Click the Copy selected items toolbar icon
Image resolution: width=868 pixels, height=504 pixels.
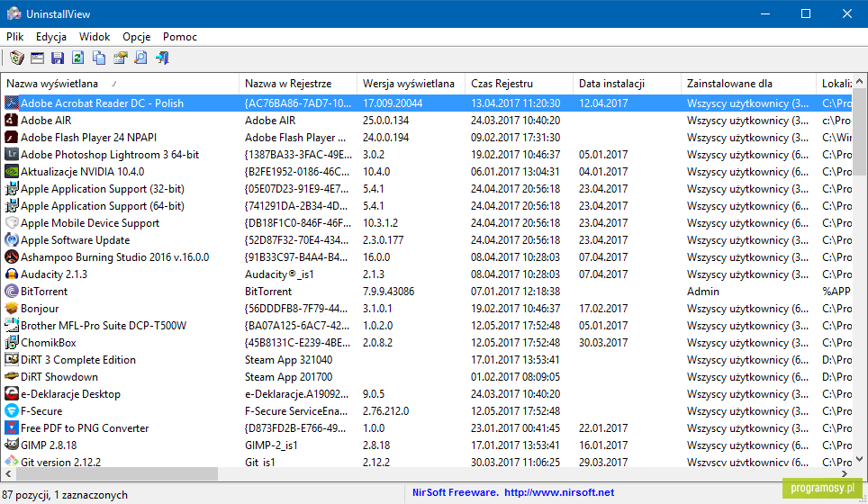[99, 58]
